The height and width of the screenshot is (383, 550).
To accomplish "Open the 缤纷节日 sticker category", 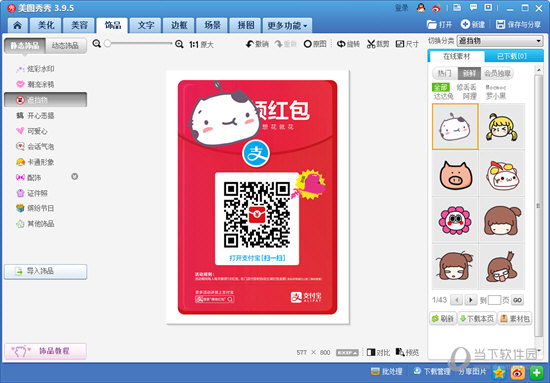I will coord(35,208).
